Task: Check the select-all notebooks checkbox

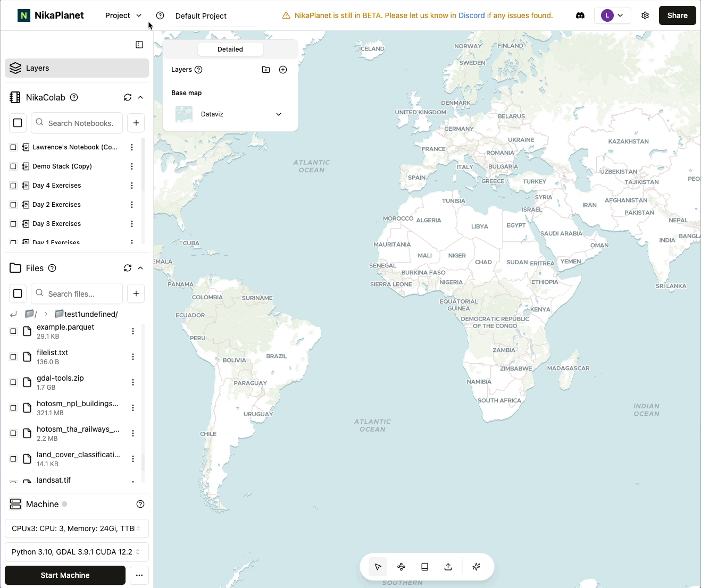Action: tap(18, 123)
